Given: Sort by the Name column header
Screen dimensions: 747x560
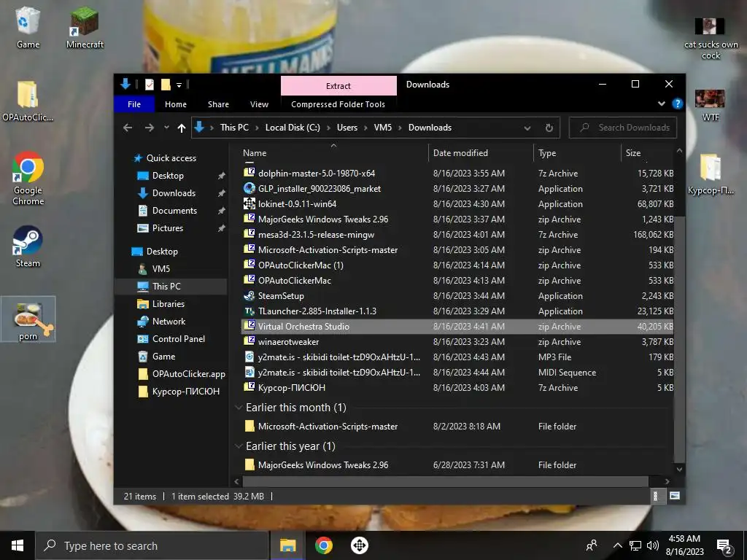Looking at the screenshot, I should pos(333,153).
